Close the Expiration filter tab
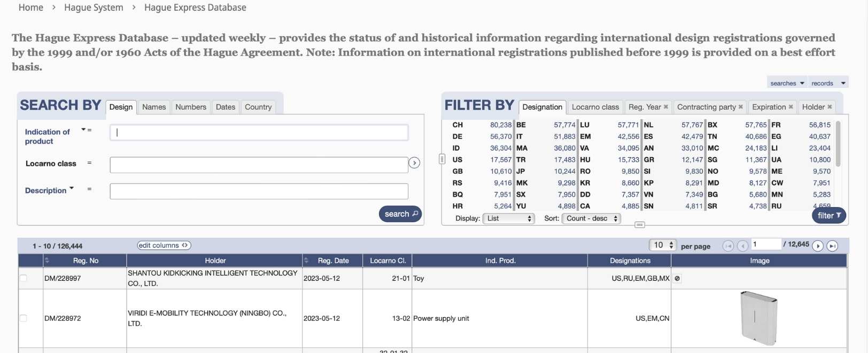This screenshot has width=868, height=353. coord(791,107)
